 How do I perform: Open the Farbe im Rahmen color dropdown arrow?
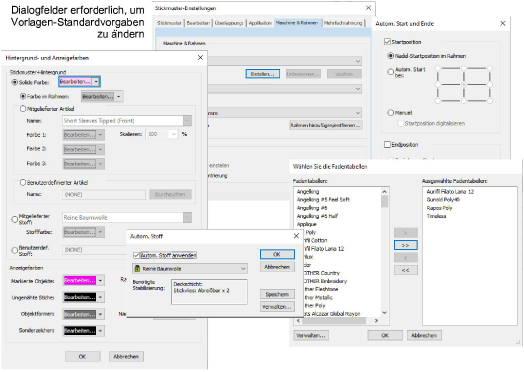pos(119,97)
